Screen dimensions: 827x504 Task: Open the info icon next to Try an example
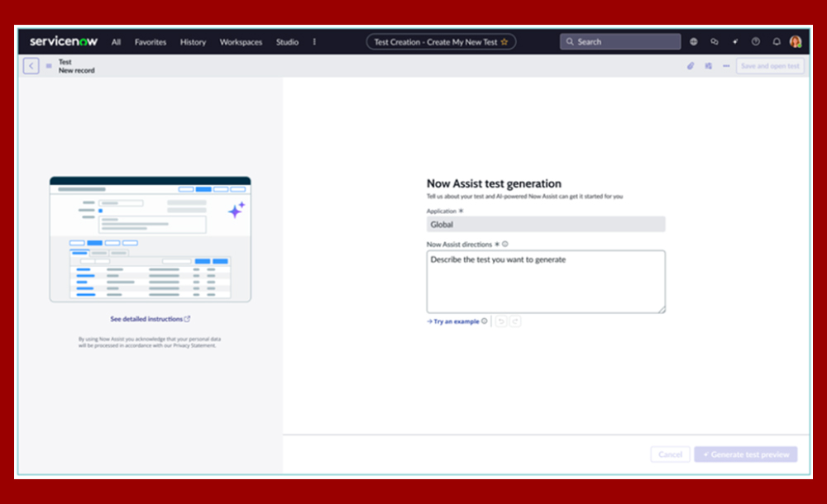tap(485, 321)
